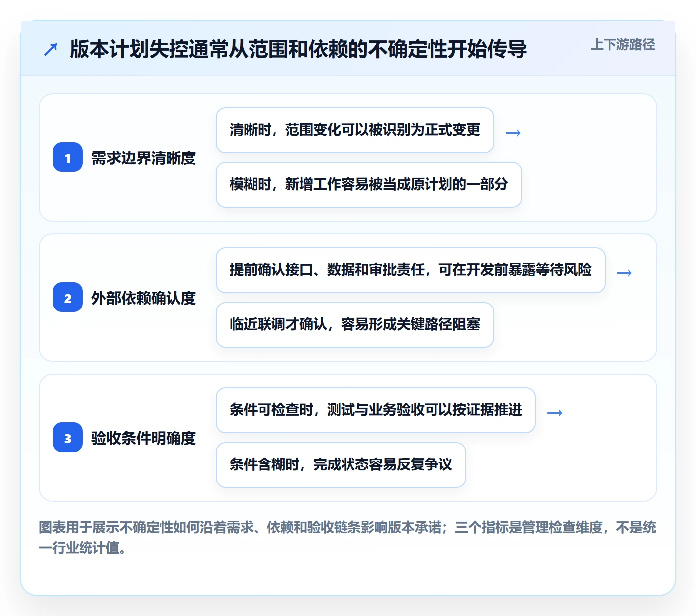
Task: Select the 外部依赖确认度 label
Action: coord(144,298)
